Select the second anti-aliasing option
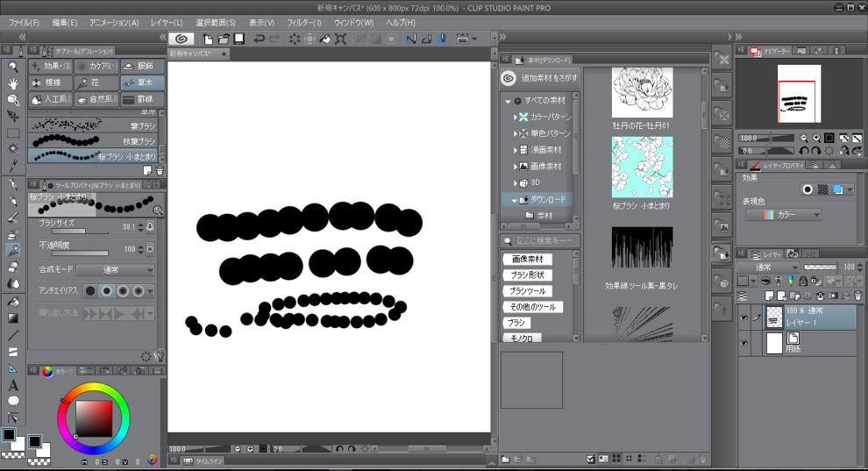 point(106,290)
